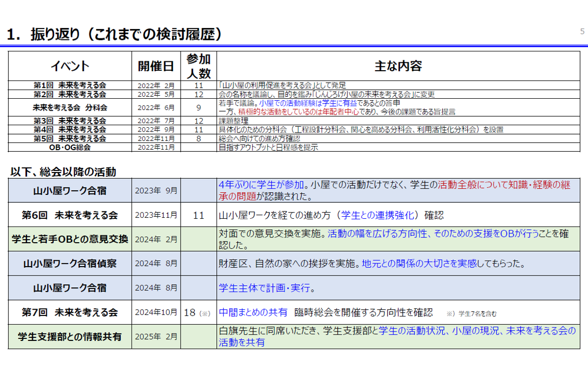Click the "2022年11月" date in the OB･OG総会 row
This screenshot has width=588, height=370.
156,148
